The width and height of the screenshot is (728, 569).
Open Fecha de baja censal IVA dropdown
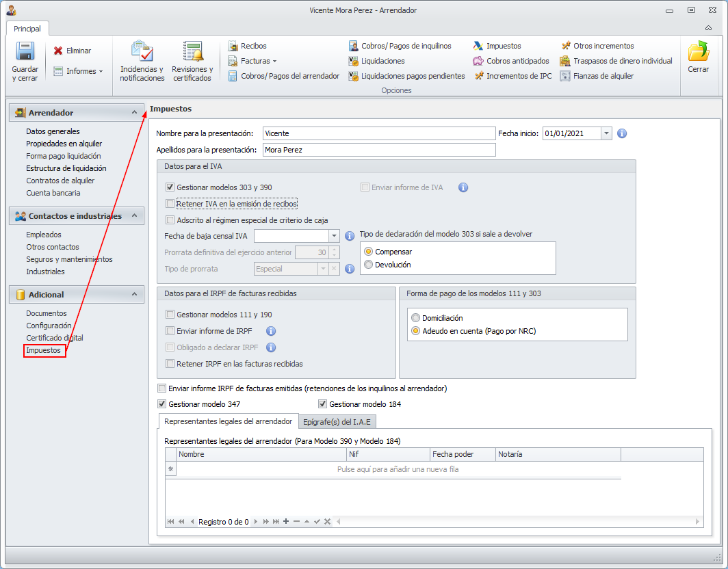point(334,236)
